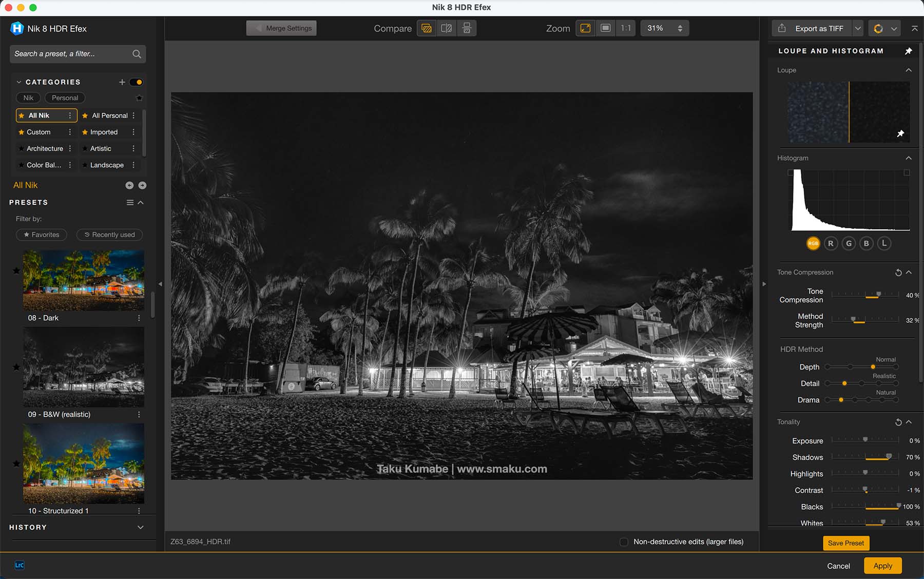
Task: Click the Shadows slider handle
Action: 889,456
